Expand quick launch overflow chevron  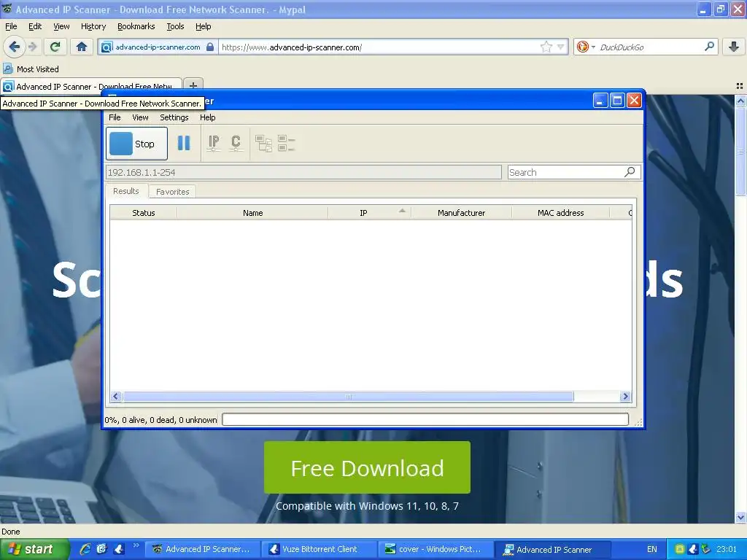136,545
